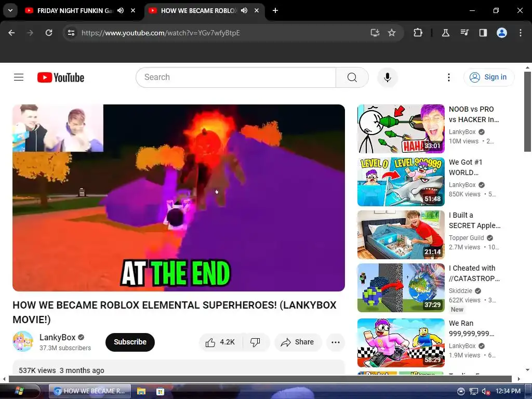The height and width of the screenshot is (399, 532).
Task: View site information icon in address bar
Action: click(71, 33)
